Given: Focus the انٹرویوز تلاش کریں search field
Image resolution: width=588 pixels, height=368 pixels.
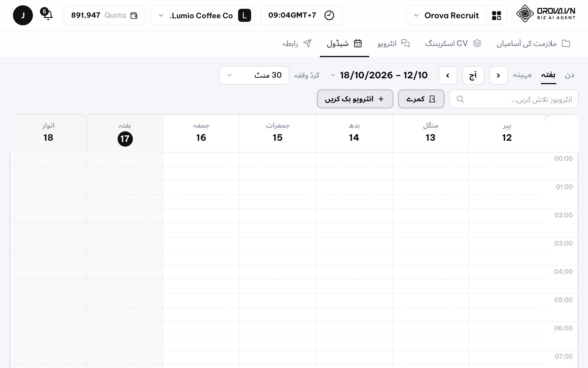Looking at the screenshot, I should pos(514,99).
